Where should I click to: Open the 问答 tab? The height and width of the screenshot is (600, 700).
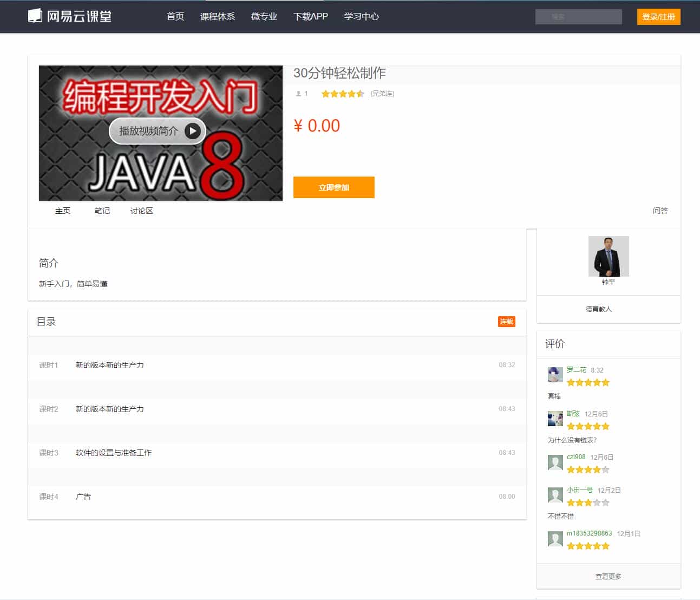[x=660, y=211]
